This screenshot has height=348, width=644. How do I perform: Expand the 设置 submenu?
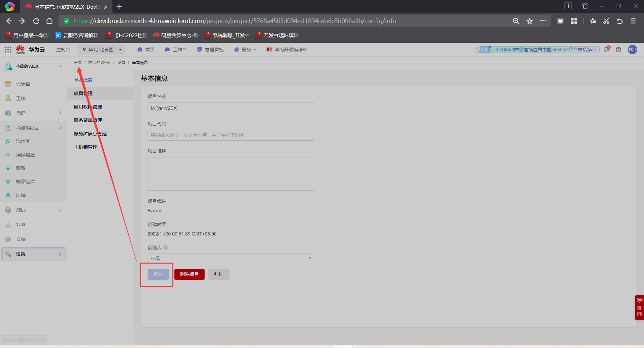(x=60, y=254)
